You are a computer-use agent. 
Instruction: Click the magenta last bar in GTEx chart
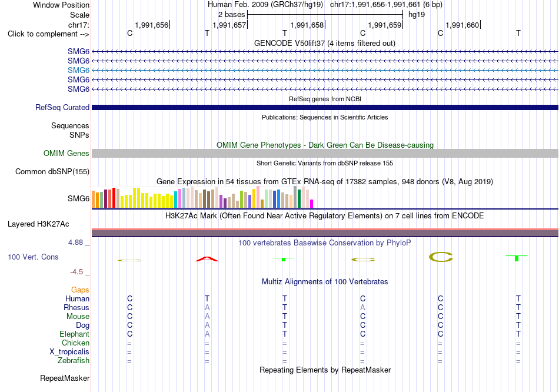coord(312,204)
